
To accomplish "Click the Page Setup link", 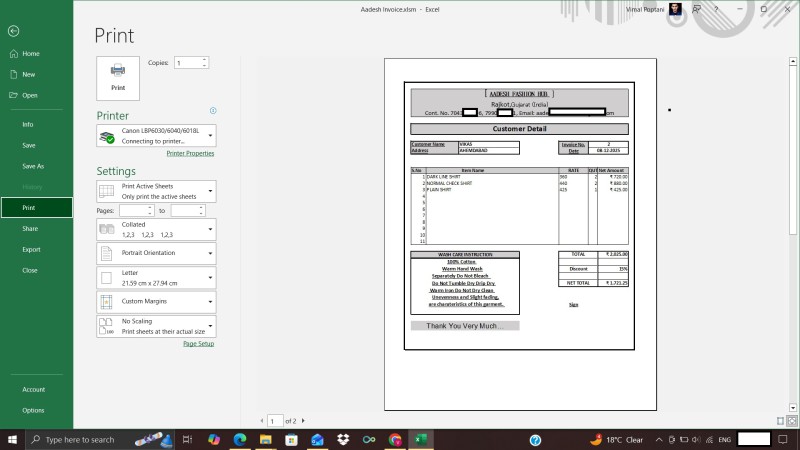I will [198, 343].
